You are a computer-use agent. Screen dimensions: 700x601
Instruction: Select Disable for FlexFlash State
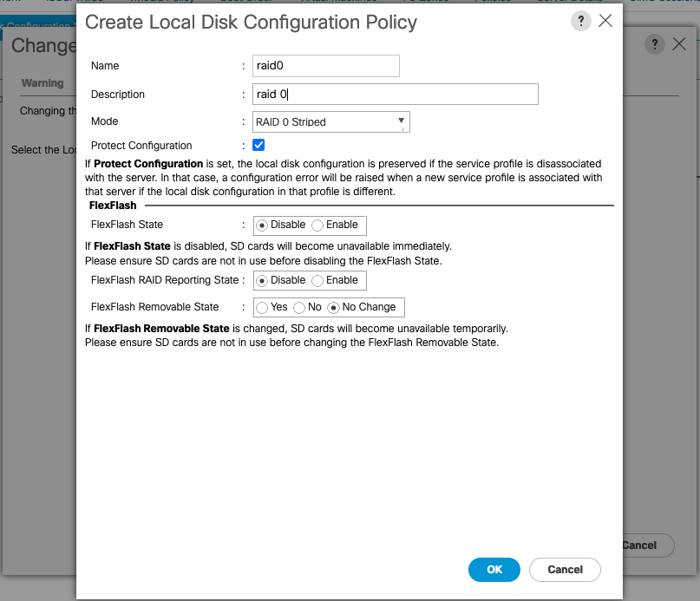tap(262, 225)
